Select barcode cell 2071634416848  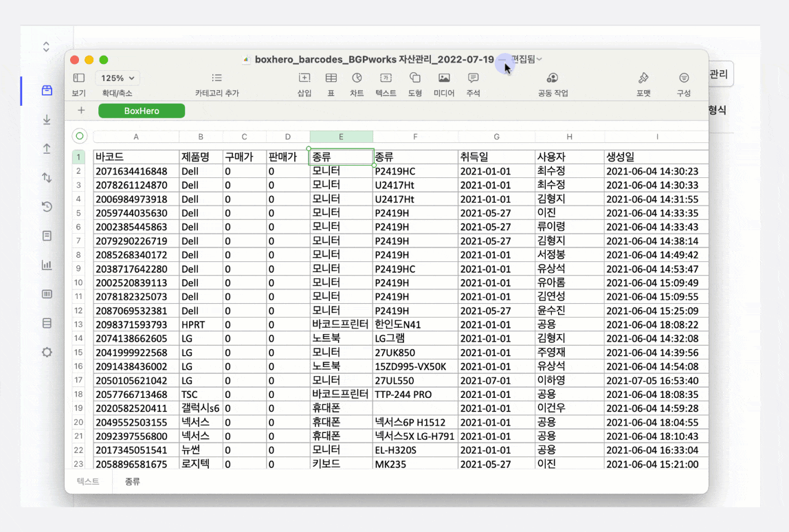[x=136, y=171]
